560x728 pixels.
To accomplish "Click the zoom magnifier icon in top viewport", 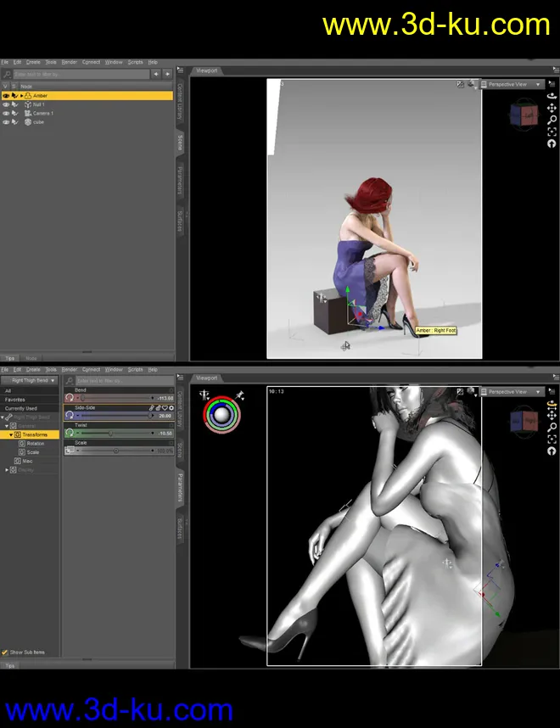I will (552, 120).
